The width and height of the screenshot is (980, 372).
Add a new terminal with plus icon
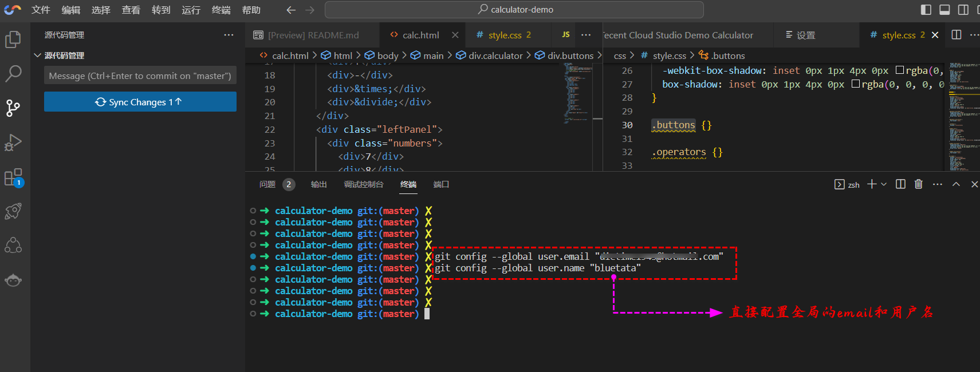[x=872, y=184]
